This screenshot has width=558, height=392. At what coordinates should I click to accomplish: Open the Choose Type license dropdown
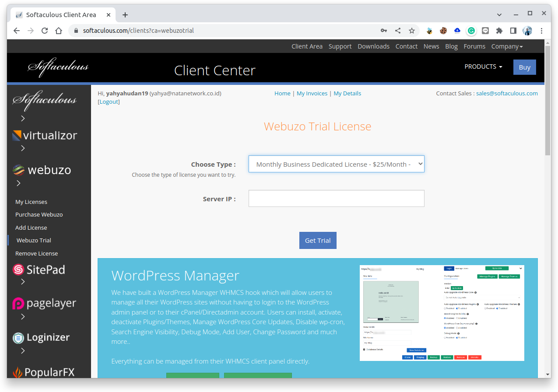337,164
